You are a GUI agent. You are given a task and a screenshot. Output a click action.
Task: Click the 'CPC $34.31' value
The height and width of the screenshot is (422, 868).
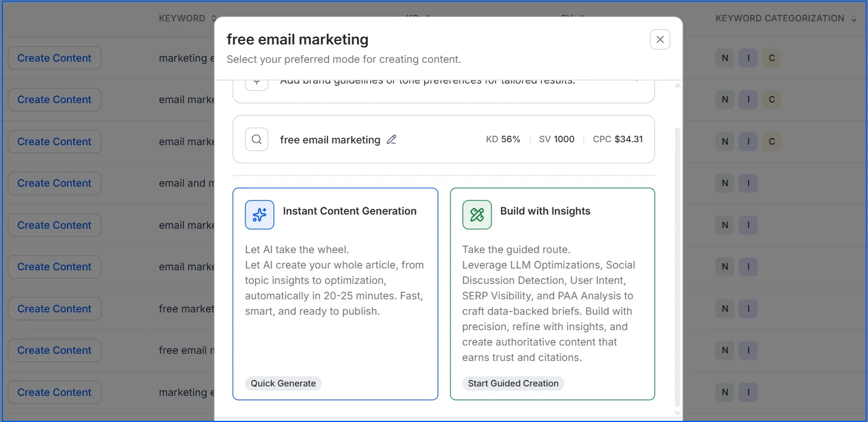click(618, 139)
